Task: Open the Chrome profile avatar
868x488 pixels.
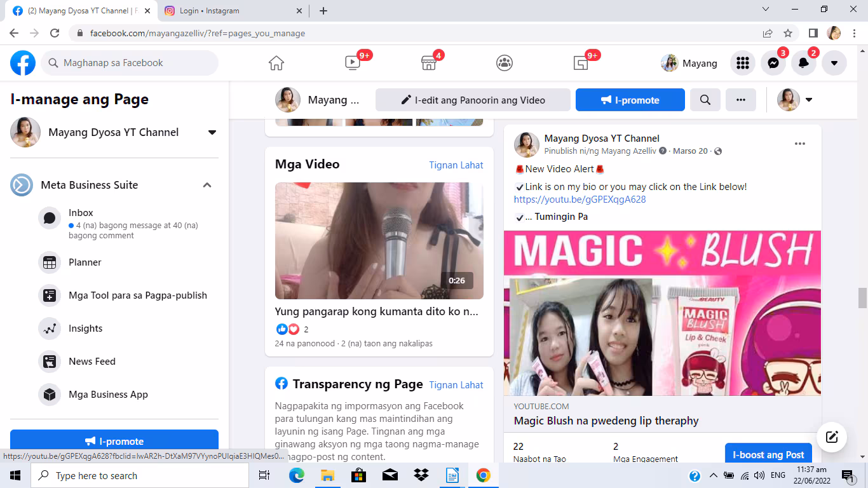Action: pos(834,33)
